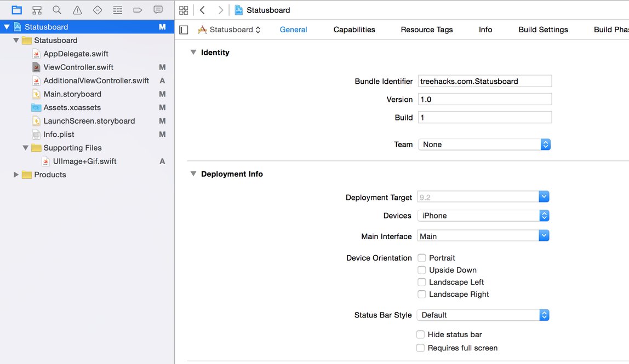Viewport: 629px width, 364px height.
Task: Open the Find navigator magnifier icon
Action: [57, 10]
